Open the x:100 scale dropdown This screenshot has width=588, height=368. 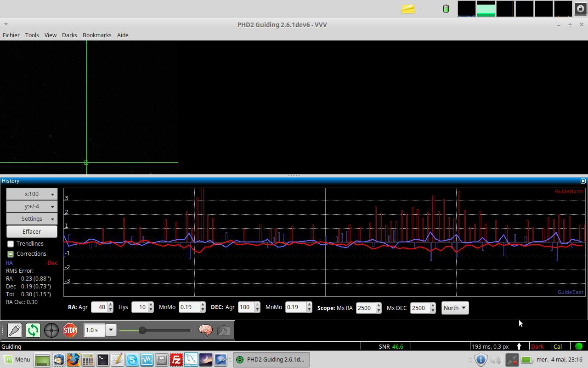point(32,194)
